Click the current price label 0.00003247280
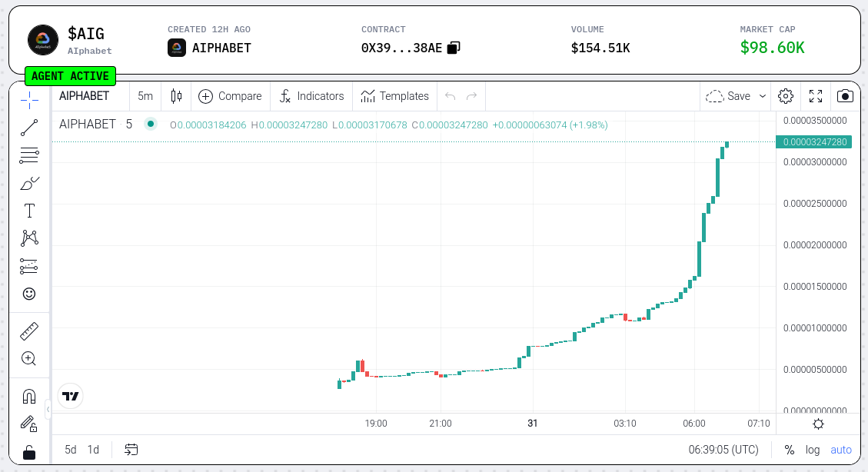The image size is (868, 472). (814, 141)
